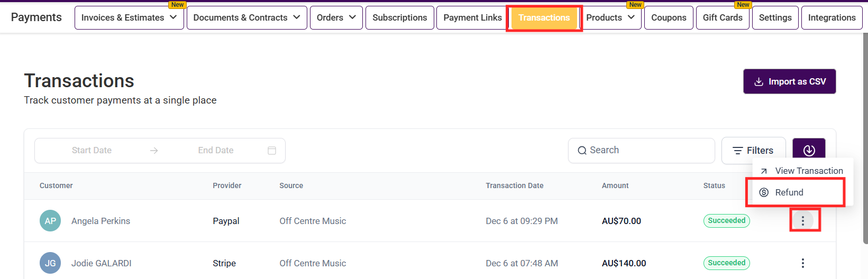Choose View Transaction from the popup menu
Viewport: 868px width, 279px height.
pyautogui.click(x=808, y=171)
